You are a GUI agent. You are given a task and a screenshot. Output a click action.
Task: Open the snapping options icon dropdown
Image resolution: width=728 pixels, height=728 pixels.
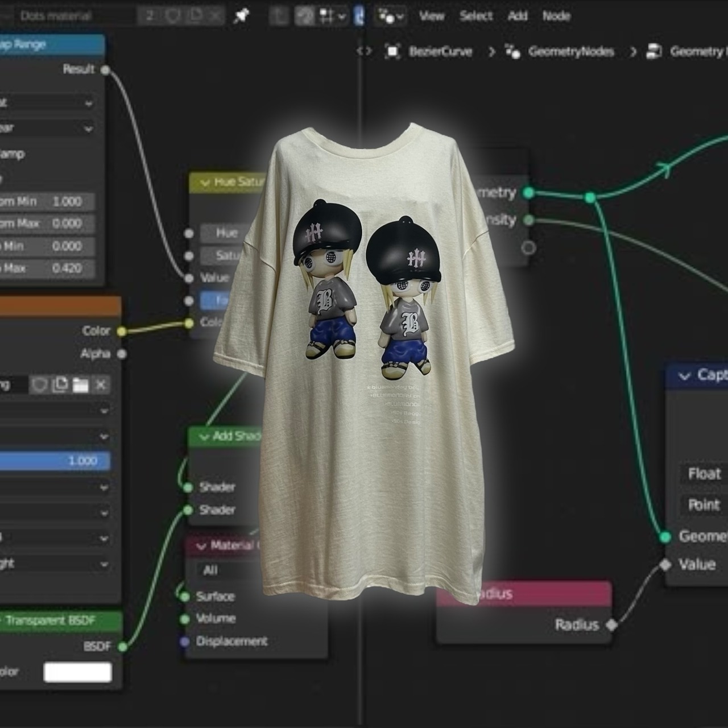click(x=332, y=16)
